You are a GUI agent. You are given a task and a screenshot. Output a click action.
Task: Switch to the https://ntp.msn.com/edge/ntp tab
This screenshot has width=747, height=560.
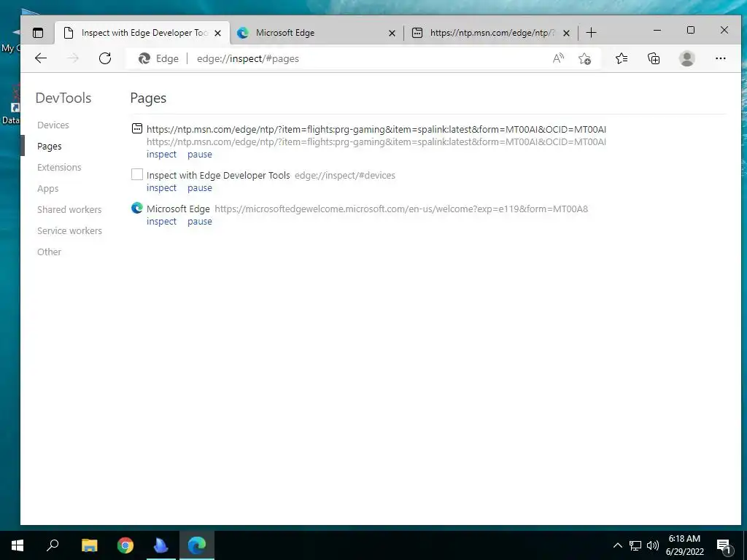[491, 33]
